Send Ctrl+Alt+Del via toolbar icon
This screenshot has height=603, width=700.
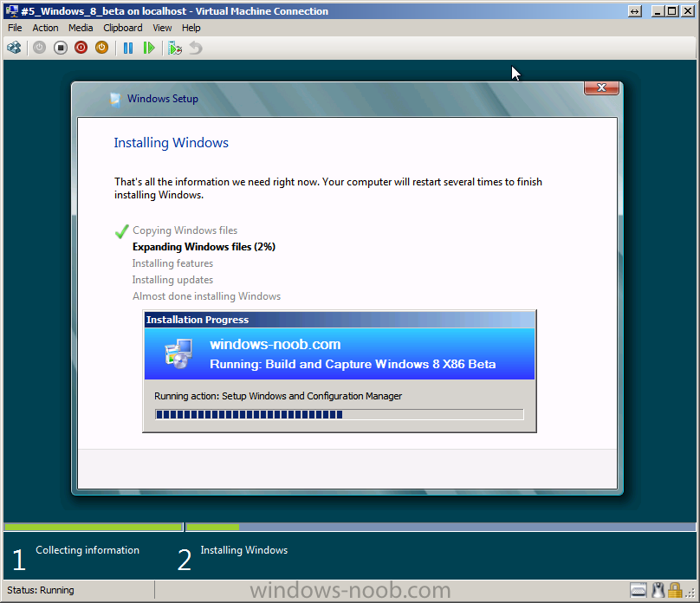pos(14,48)
